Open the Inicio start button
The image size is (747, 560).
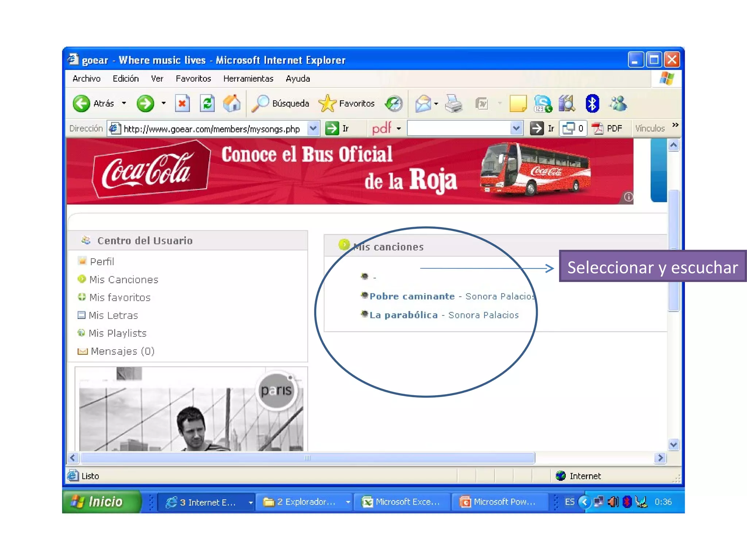point(101,502)
